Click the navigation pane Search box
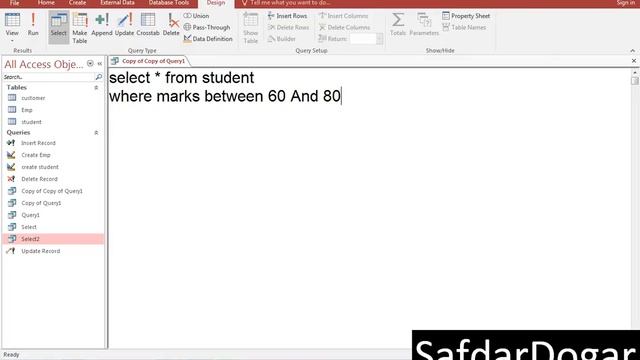The width and height of the screenshot is (640, 360). 48,77
